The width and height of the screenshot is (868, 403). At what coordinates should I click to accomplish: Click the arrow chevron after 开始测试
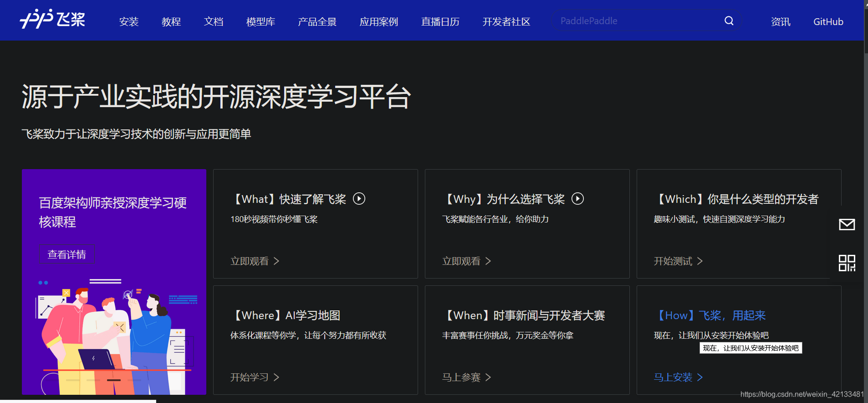coord(700,261)
